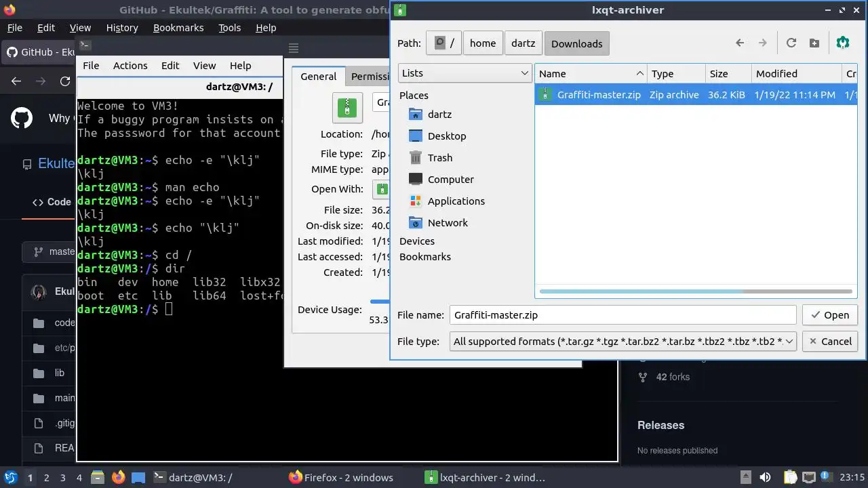
Task: Open the network status tray icon
Action: point(808,478)
